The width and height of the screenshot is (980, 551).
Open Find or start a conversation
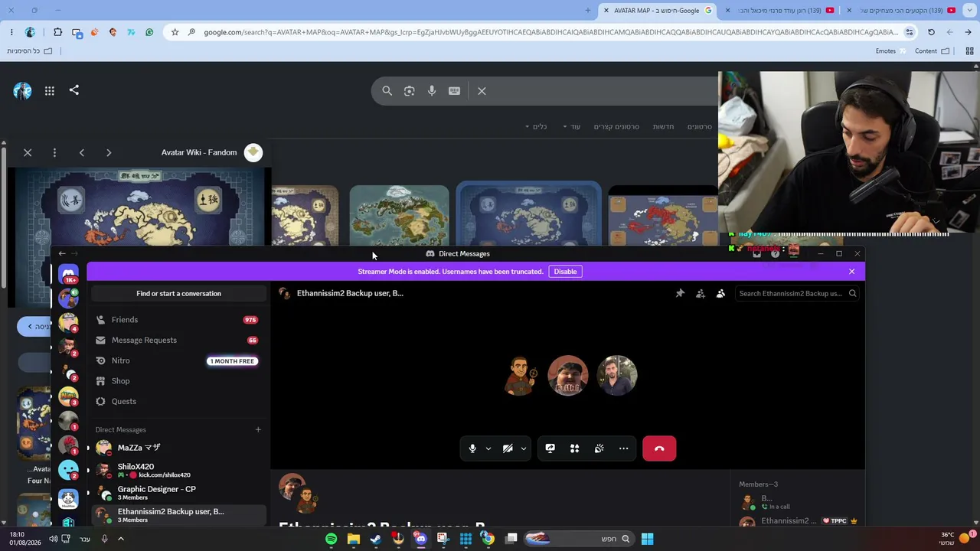tap(178, 294)
